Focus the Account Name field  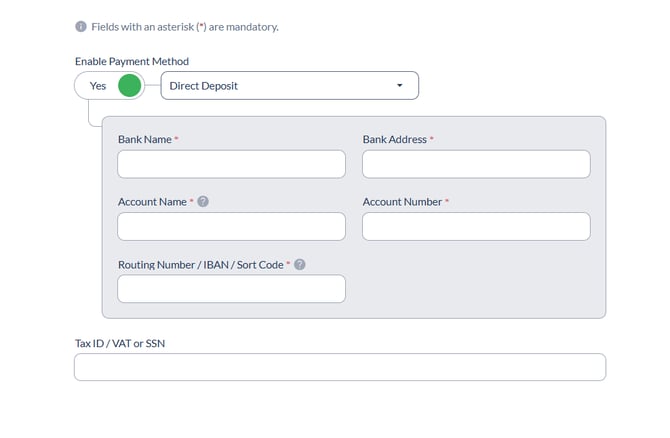pyautogui.click(x=232, y=226)
